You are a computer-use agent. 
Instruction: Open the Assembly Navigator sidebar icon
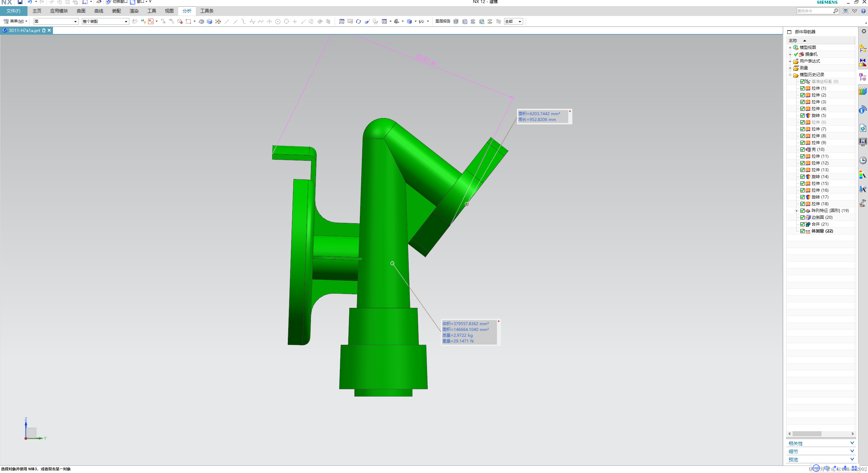(x=863, y=48)
